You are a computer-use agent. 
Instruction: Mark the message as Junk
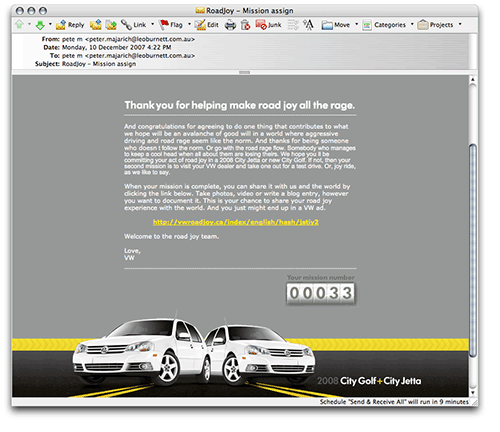click(x=268, y=25)
